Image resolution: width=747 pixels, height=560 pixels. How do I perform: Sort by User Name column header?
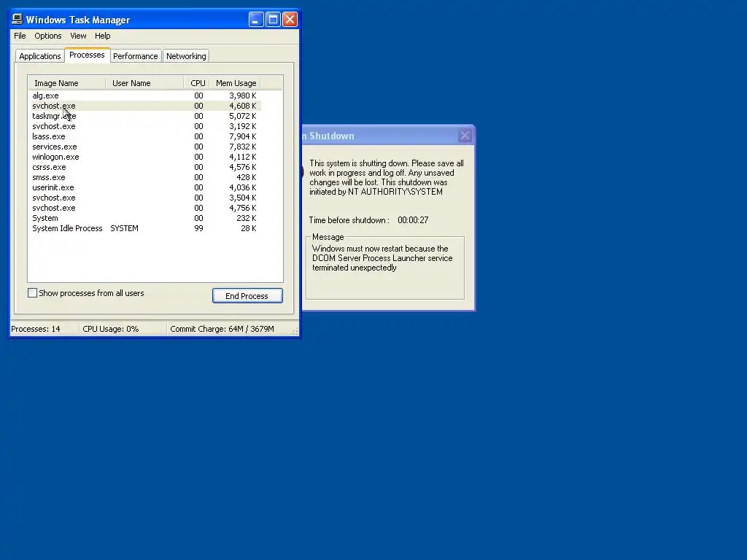pos(145,83)
